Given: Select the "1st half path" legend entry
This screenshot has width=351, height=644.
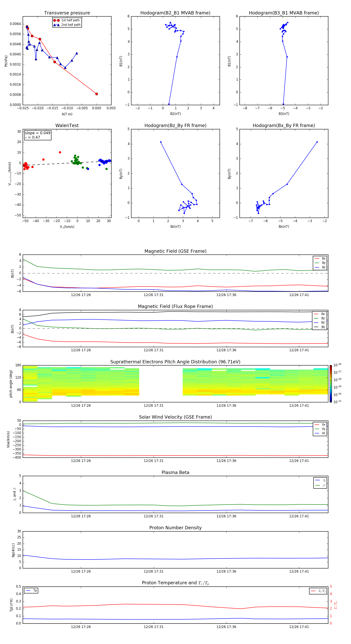Looking at the screenshot, I should pos(67,20).
